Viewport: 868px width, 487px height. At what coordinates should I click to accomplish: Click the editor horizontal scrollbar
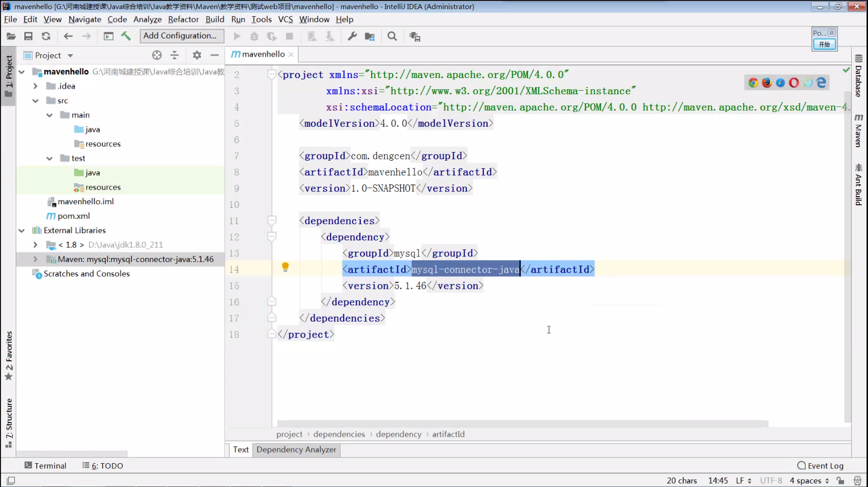pyautogui.click(x=522, y=424)
